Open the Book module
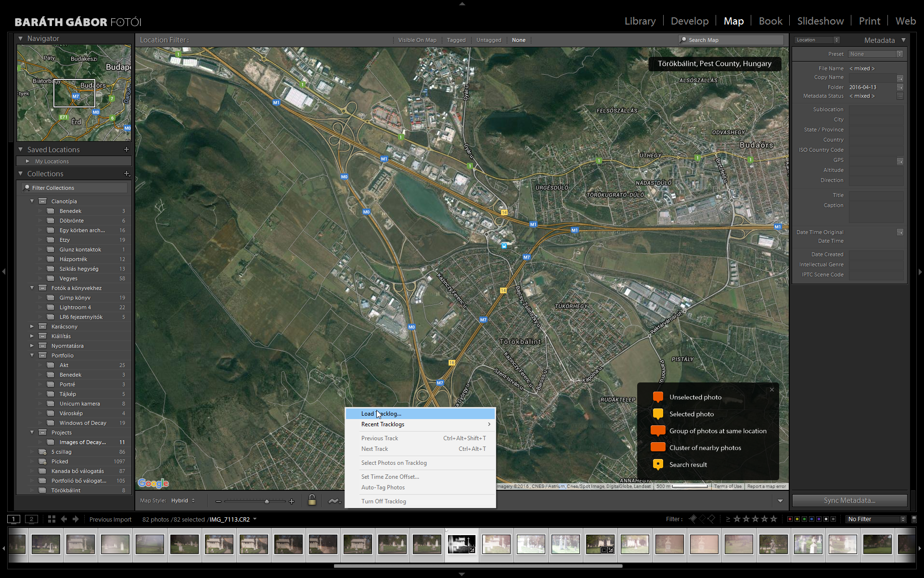This screenshot has width=924, height=578. click(x=770, y=21)
